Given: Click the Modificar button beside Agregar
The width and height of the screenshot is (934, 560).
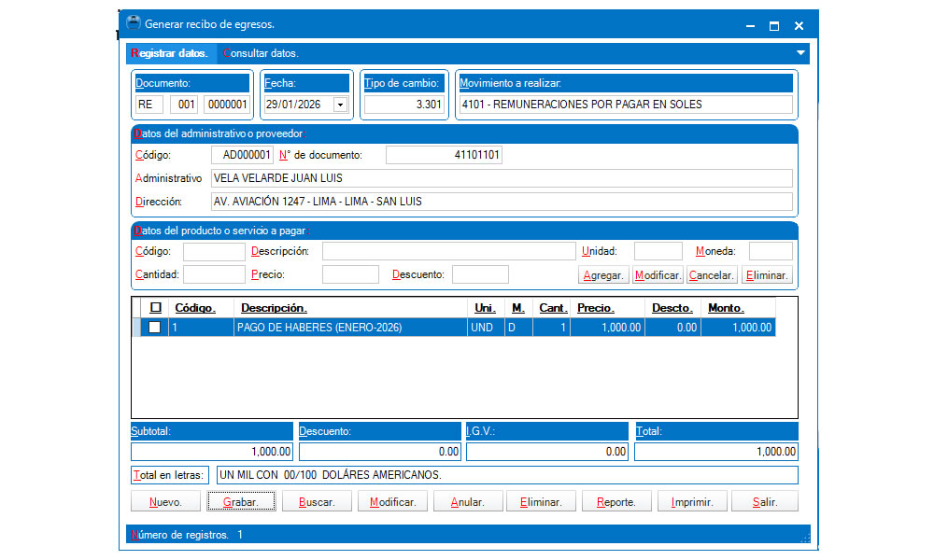Looking at the screenshot, I should click(657, 275).
